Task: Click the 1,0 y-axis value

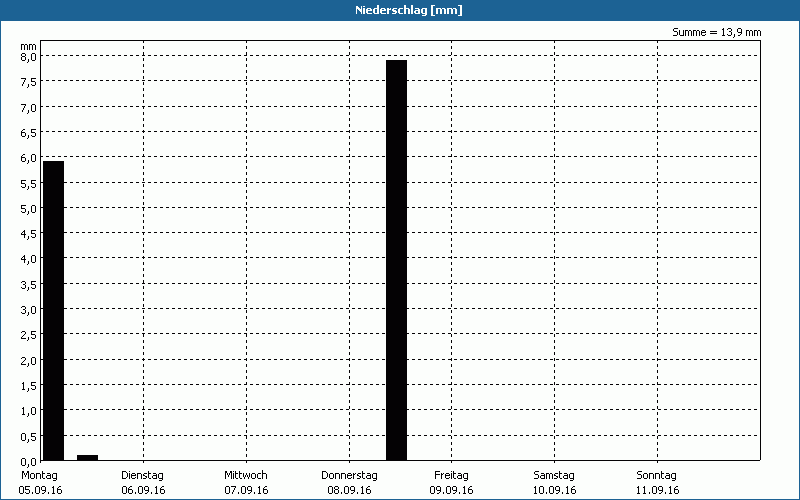Action: [x=29, y=411]
